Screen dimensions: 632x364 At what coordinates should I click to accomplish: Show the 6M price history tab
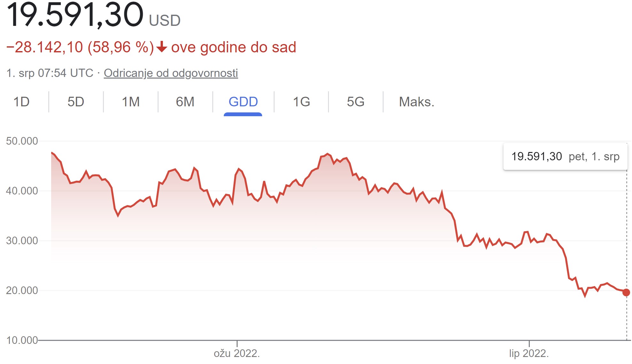click(185, 102)
